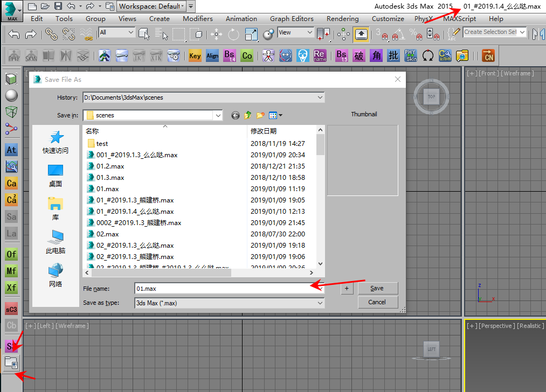
Task: Click the Save File floppy icon
Action: (58, 6)
